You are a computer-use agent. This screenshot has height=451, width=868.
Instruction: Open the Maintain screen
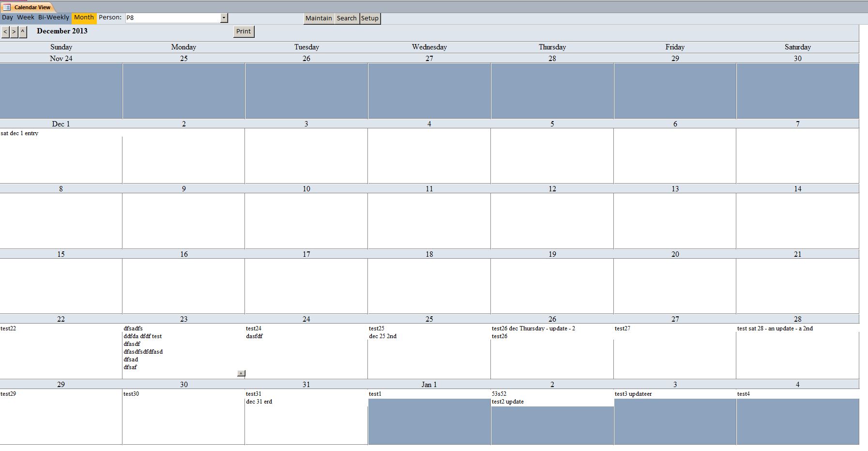(319, 18)
